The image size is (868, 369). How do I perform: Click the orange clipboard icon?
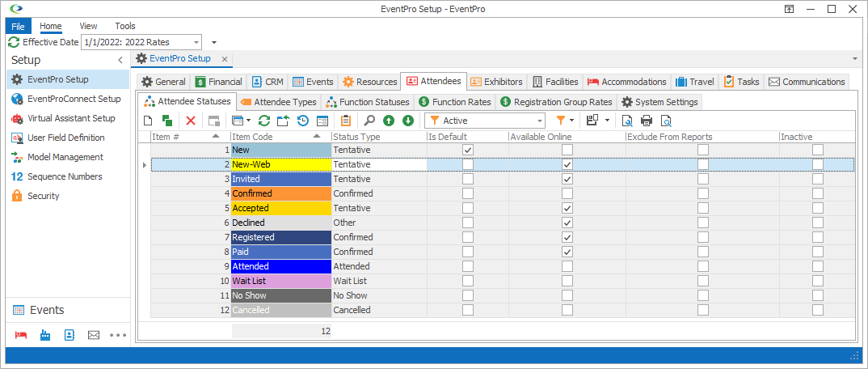[346, 121]
